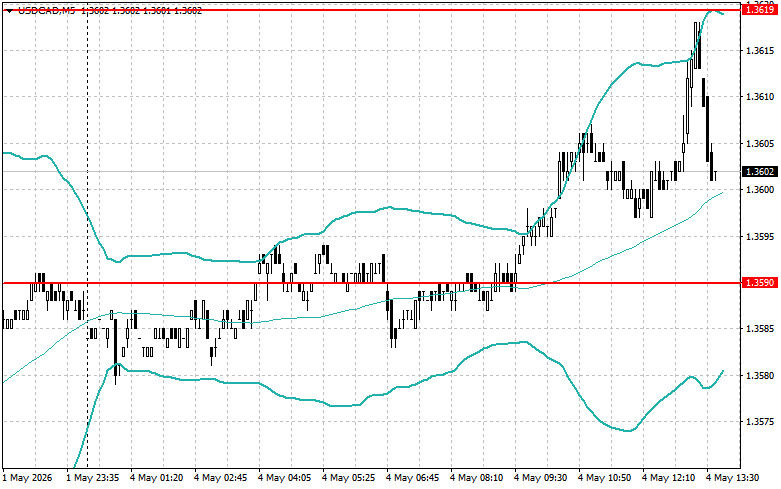Screen dimensions: 781x489
Task: Click the 1.3580 price axis label
Action: pos(760,375)
